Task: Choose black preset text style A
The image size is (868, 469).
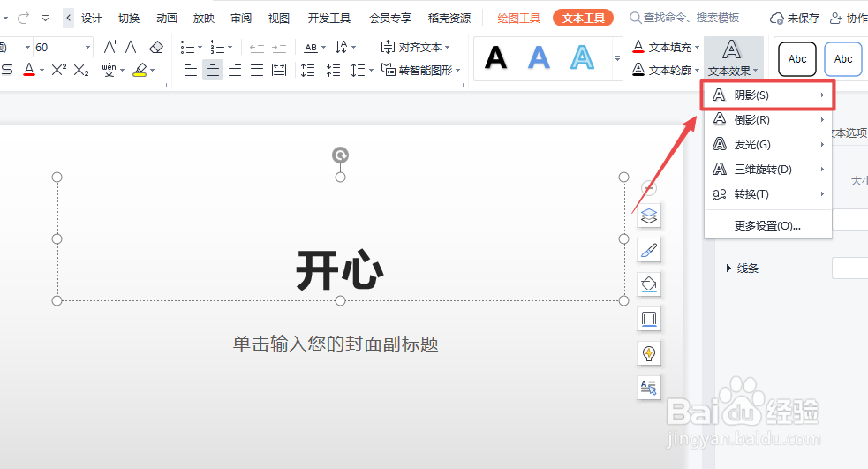Action: coord(495,57)
